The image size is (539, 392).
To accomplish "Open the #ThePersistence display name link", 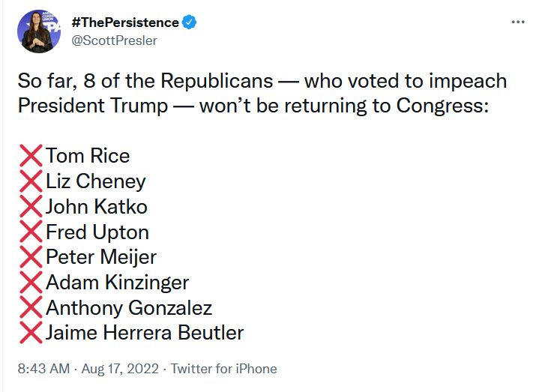I will [x=124, y=22].
